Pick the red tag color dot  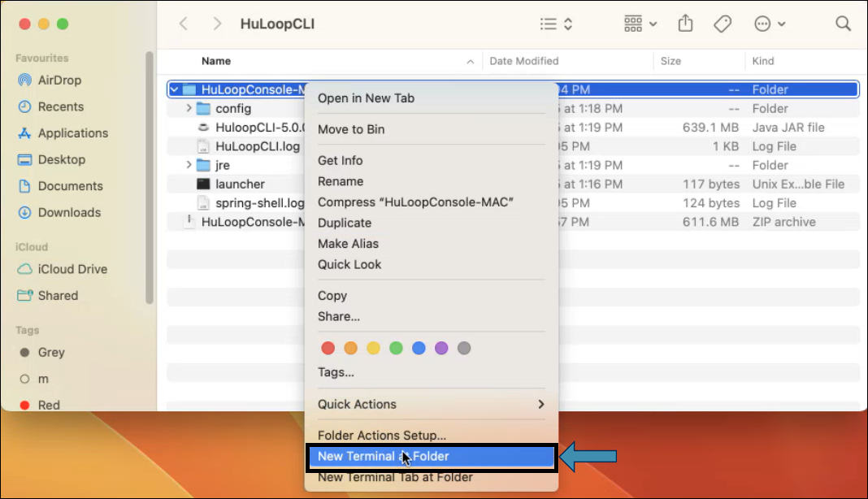(328, 349)
